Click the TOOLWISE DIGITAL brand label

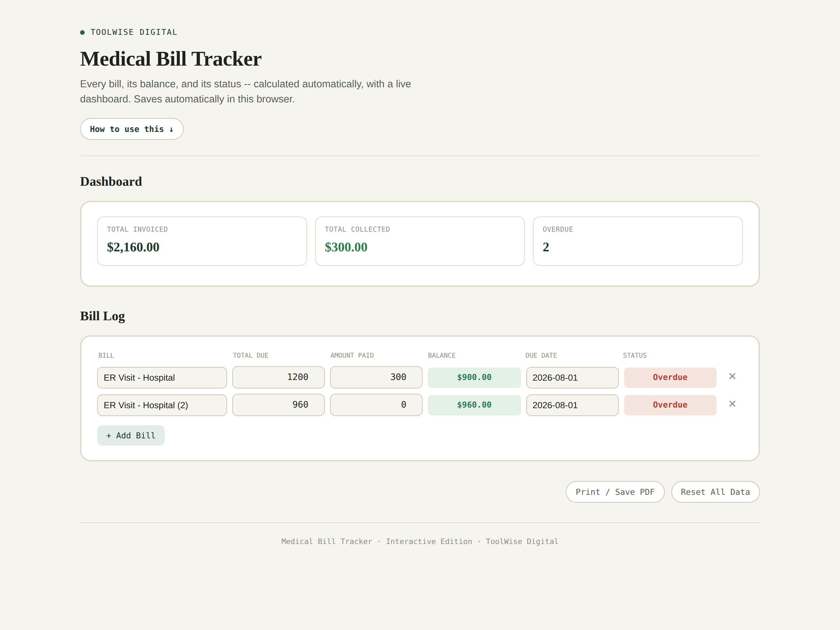[134, 32]
